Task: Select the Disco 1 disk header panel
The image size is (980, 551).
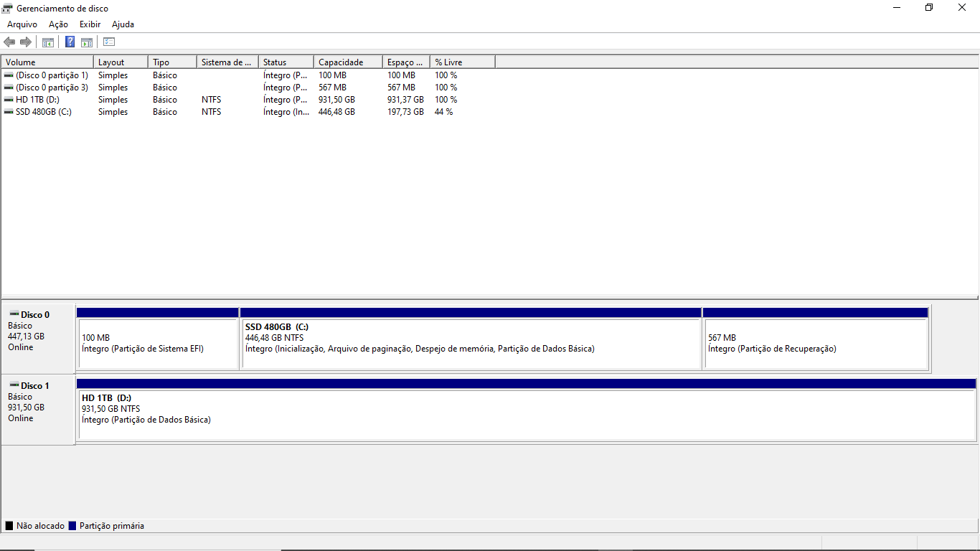Action: pyautogui.click(x=38, y=409)
